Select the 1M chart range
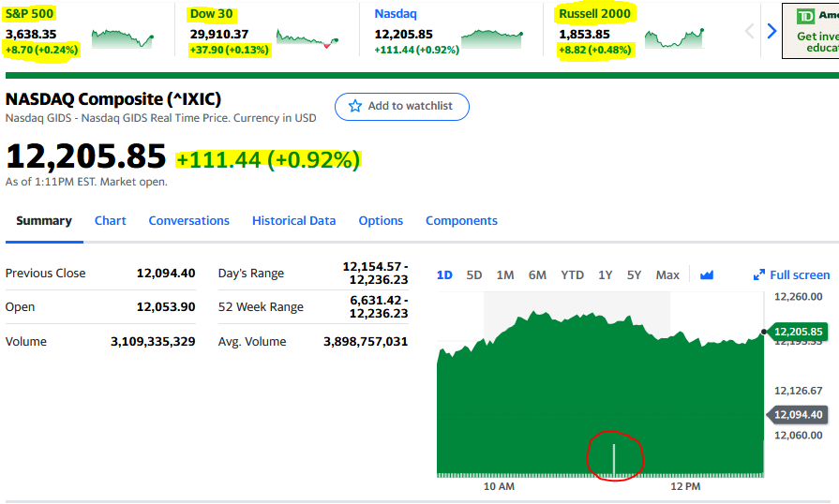This screenshot has height=504, width=839. tap(505, 274)
